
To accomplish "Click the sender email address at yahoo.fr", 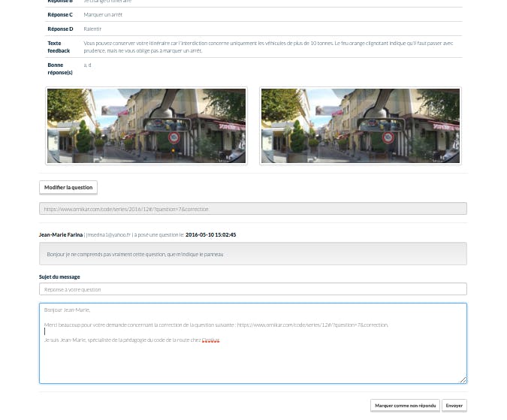I will click(108, 234).
